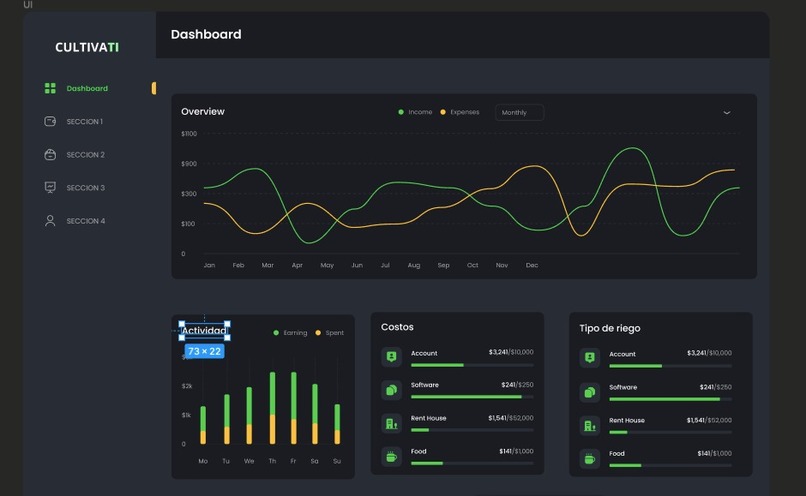Click the Costos Software progress bar
Screen dimensions: 806x496
point(472,397)
